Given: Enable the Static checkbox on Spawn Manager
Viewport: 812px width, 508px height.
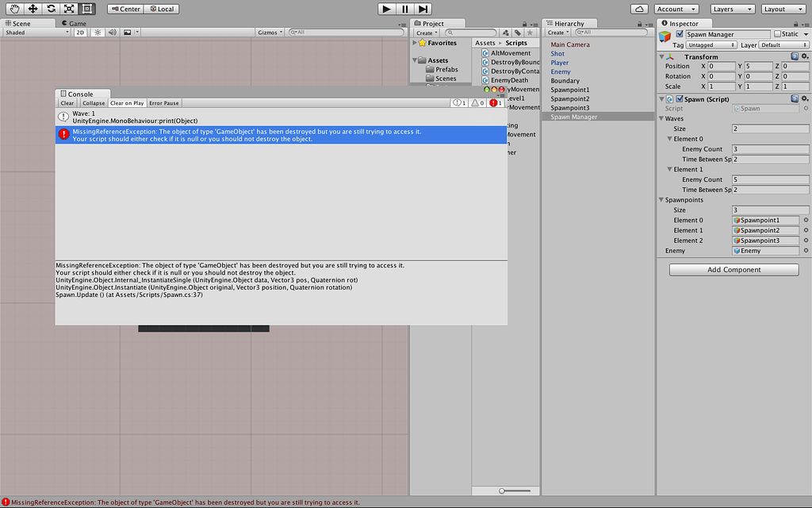Looking at the screenshot, I should [776, 33].
